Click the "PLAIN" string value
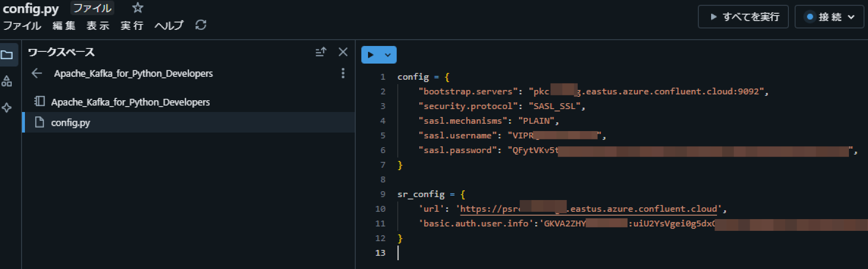The height and width of the screenshot is (269, 868). pos(536,121)
